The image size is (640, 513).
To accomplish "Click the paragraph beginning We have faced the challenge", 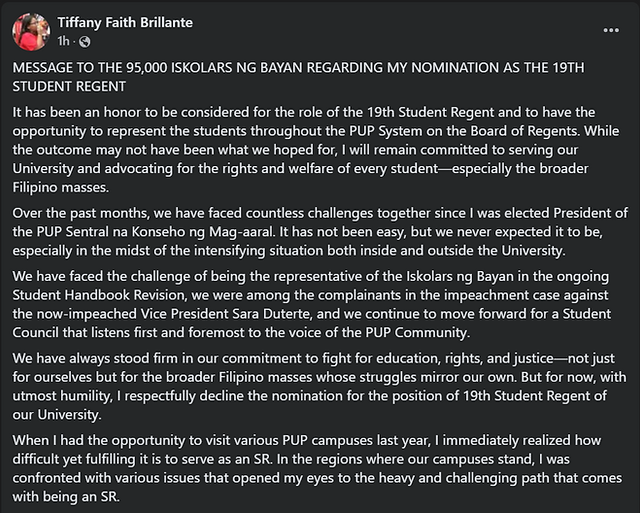I will tap(312, 304).
